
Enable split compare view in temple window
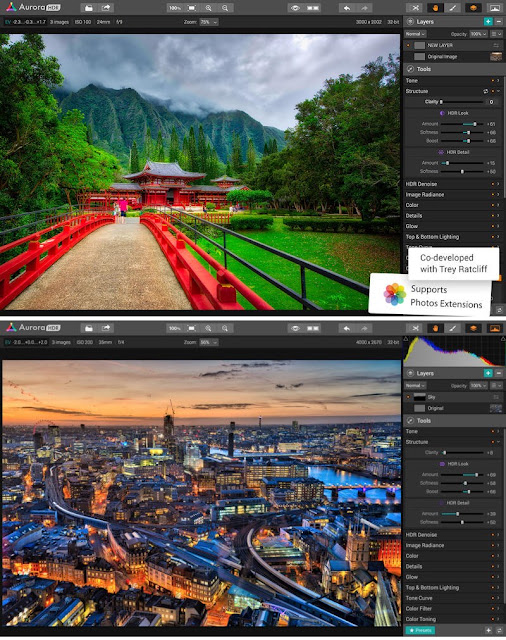313,8
